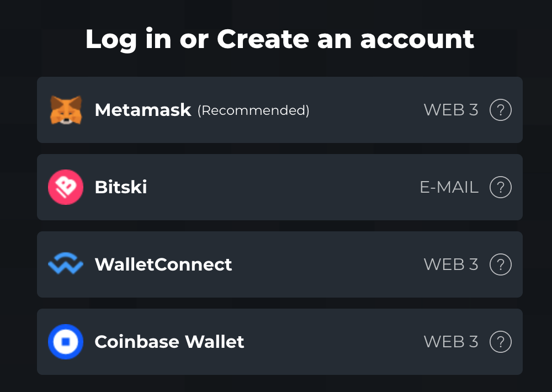Open help for Metamask via question mark icon
Screen dimensions: 552x392
coord(500,109)
